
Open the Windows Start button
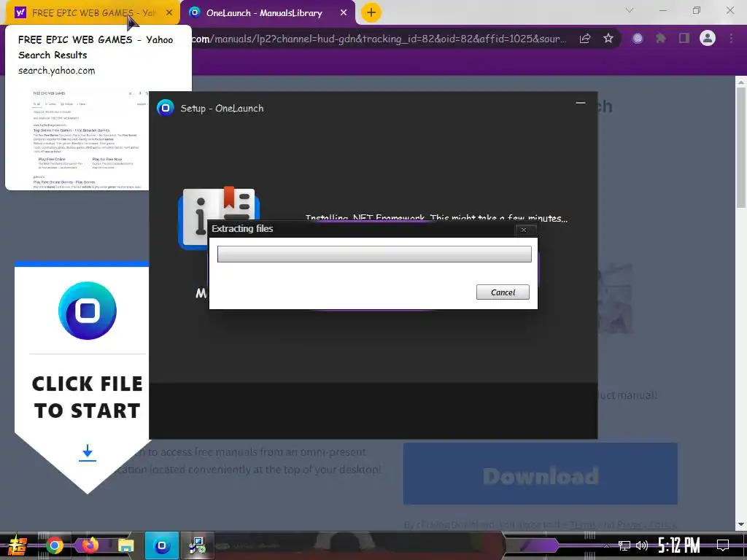pos(18,545)
